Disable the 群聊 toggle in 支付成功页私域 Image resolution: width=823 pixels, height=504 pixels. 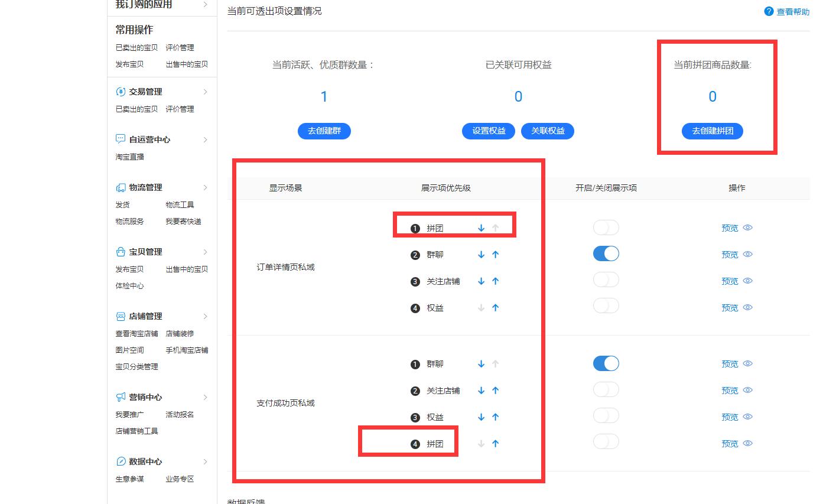point(606,363)
